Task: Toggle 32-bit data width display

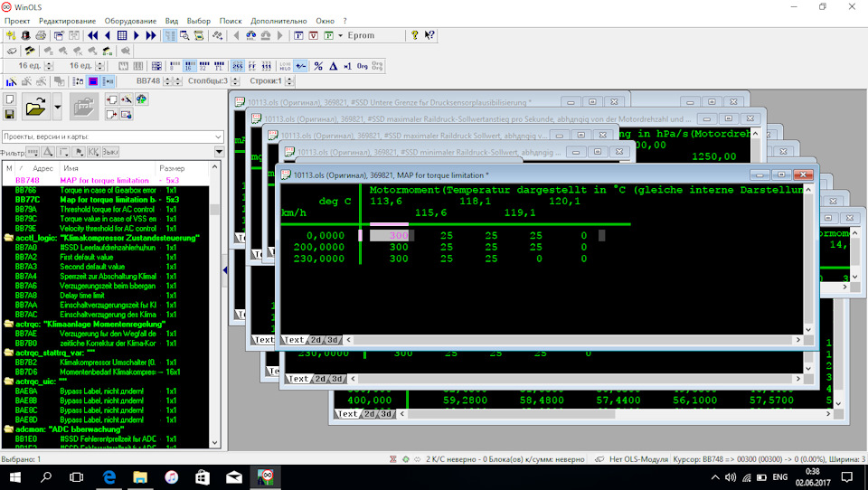Action: [204, 66]
